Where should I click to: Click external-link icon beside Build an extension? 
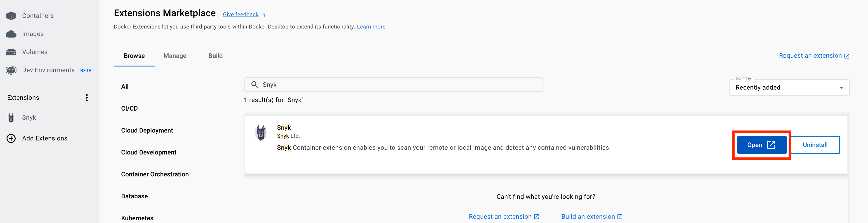click(x=620, y=217)
